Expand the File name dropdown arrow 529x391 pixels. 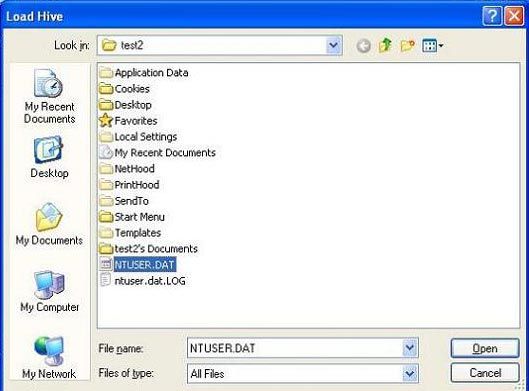click(x=410, y=348)
